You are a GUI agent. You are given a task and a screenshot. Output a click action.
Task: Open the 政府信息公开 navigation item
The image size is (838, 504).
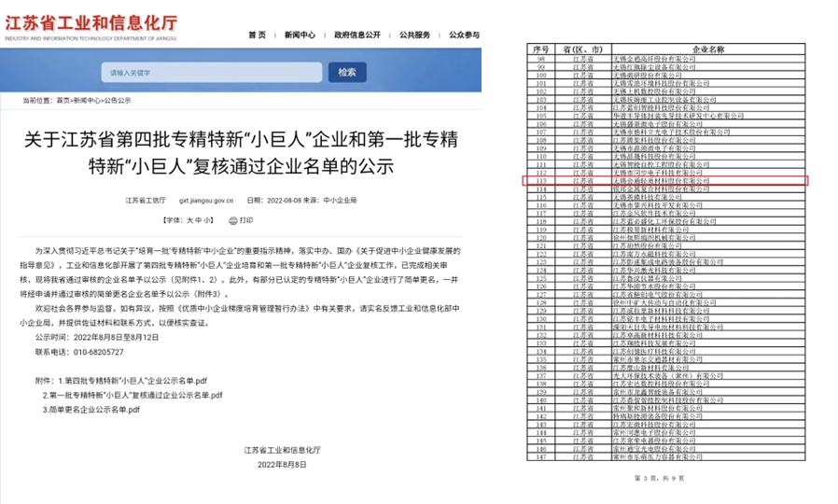[x=359, y=35]
